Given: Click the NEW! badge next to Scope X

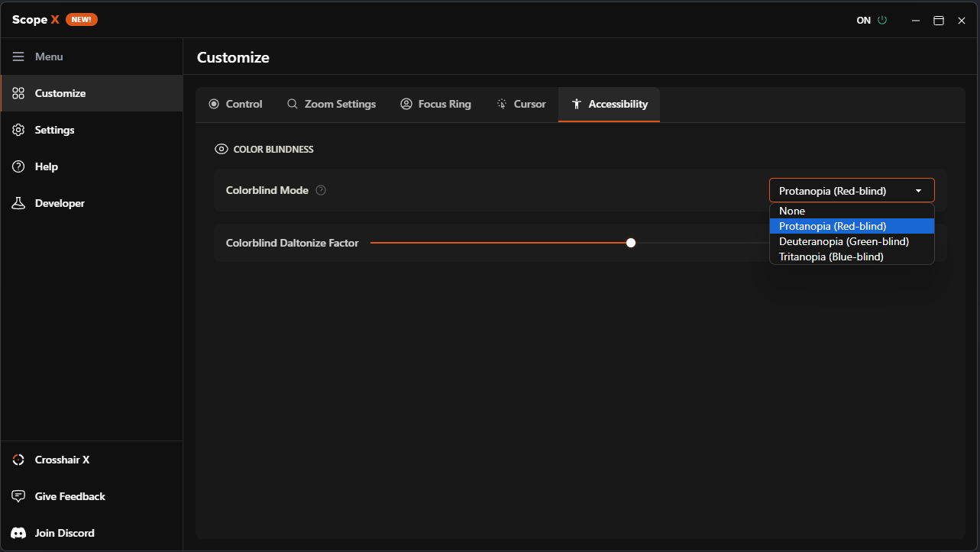Looking at the screenshot, I should [x=82, y=20].
